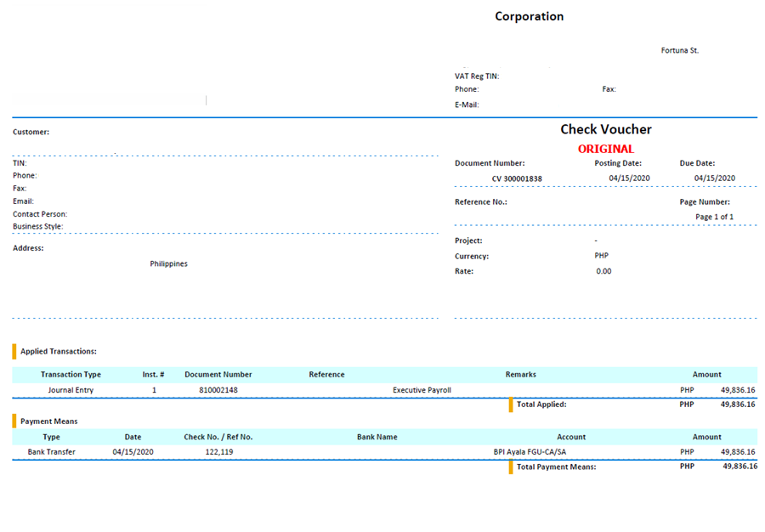Select the Bank Transfer type cell
Image resolution: width=765 pixels, height=532 pixels.
tap(51, 452)
